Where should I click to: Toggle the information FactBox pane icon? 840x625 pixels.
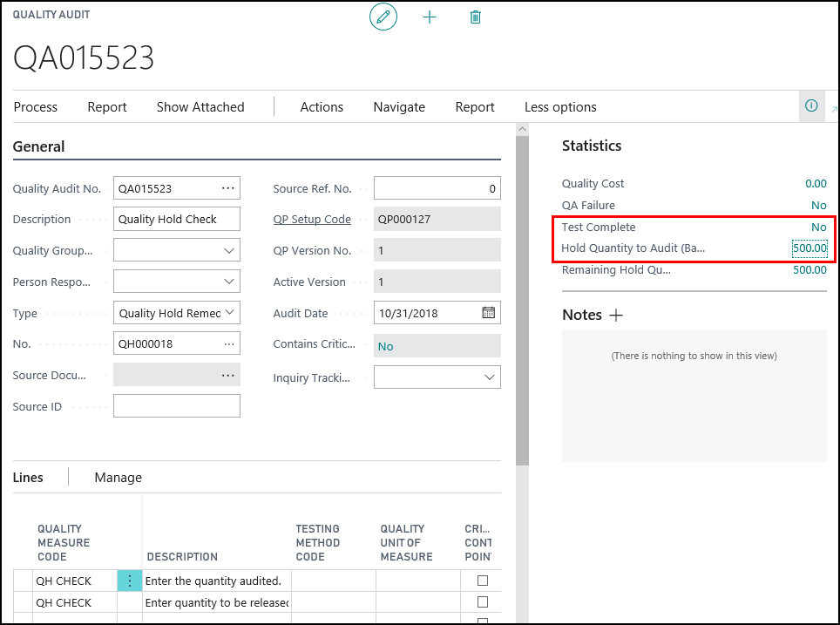811,106
